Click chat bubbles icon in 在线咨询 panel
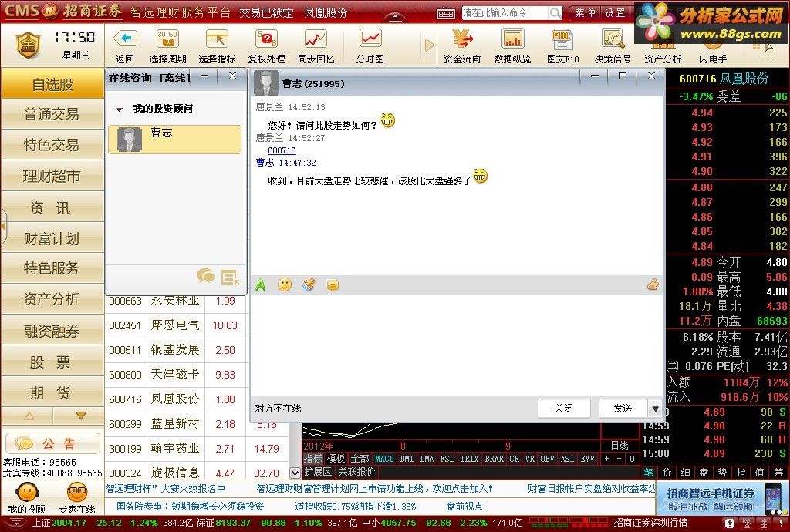790x532 pixels. coord(205,276)
